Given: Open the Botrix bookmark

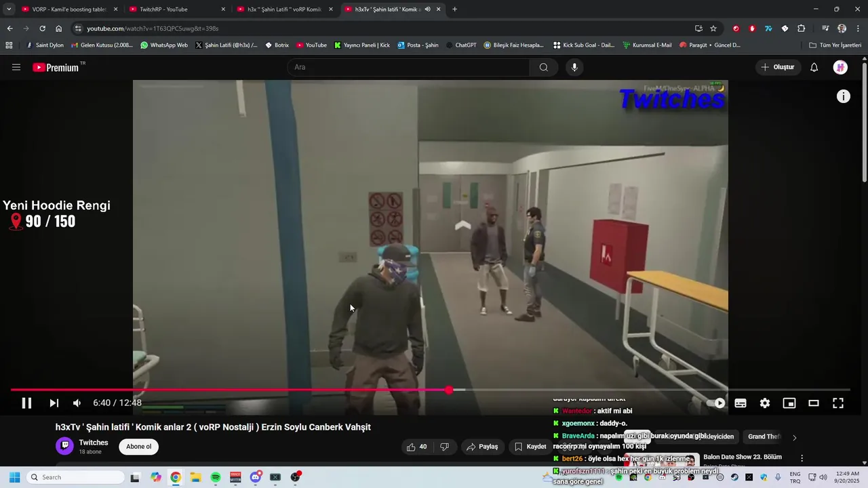Looking at the screenshot, I should coord(277,45).
